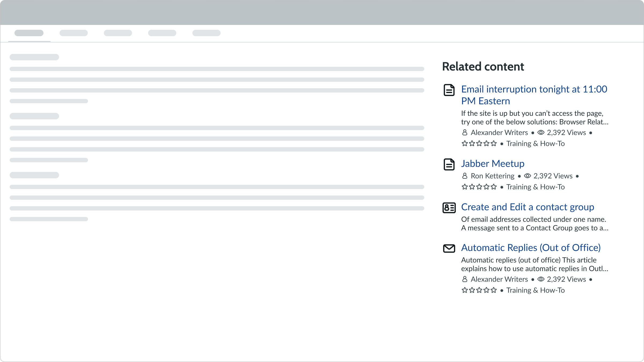
Task: Click the person icon beside Ron Kettering
Action: pos(464,176)
